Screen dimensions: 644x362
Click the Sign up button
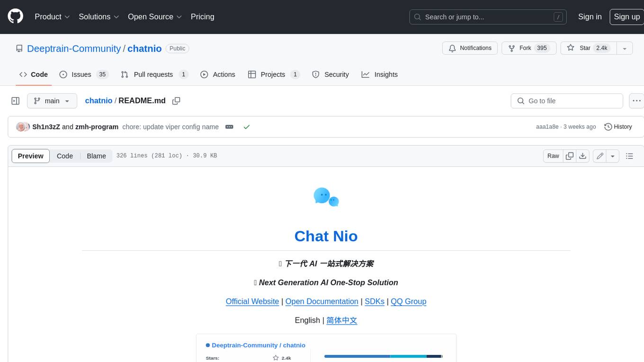626,17
